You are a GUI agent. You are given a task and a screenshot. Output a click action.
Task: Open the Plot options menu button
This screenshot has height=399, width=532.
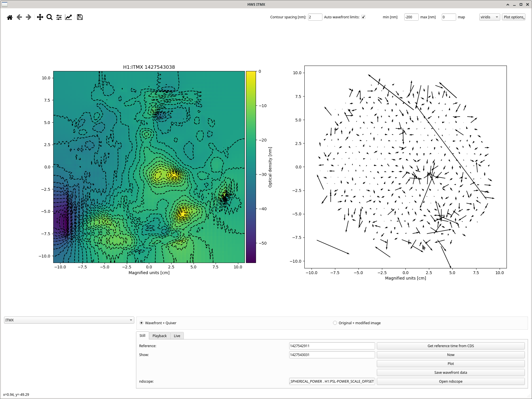514,17
